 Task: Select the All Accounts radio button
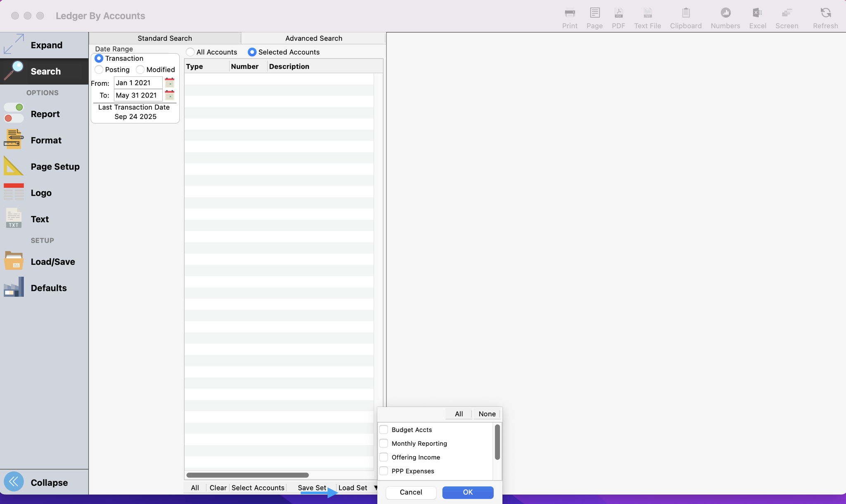(x=190, y=52)
